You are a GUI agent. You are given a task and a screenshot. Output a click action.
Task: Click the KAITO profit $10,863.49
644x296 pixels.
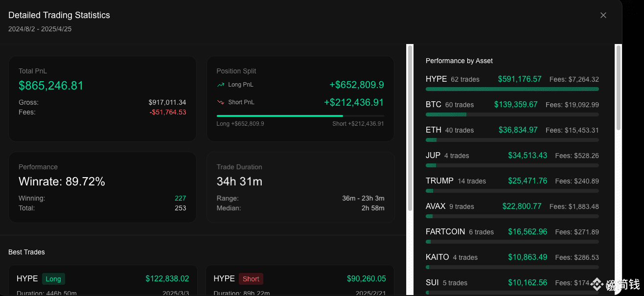click(528, 257)
